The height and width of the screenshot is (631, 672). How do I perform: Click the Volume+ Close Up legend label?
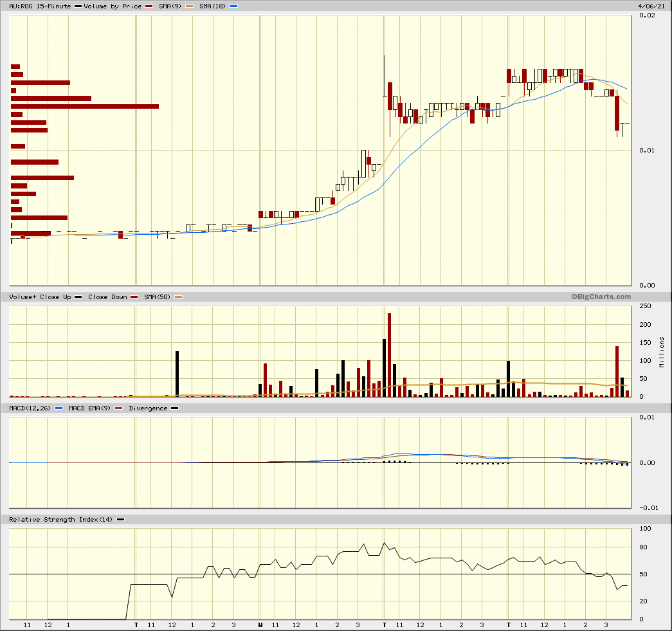tap(40, 297)
